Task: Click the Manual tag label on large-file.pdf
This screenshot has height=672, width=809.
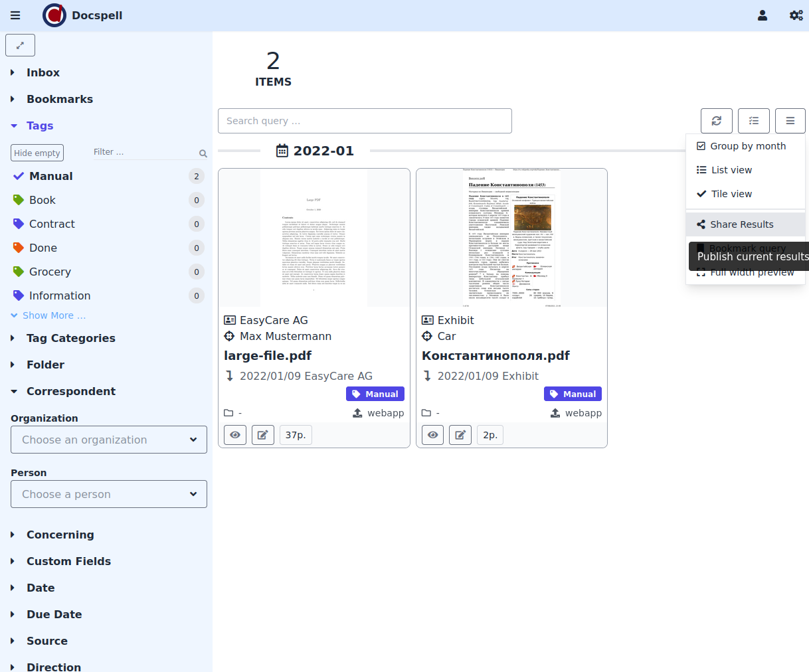Action: [375, 394]
